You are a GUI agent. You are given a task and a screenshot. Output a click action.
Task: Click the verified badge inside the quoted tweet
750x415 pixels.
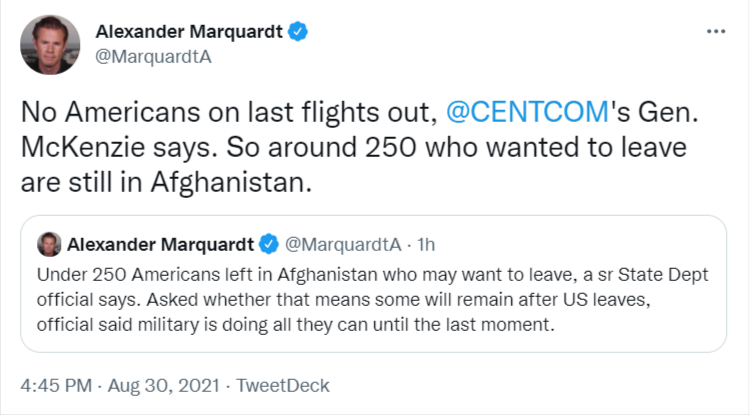tap(269, 244)
